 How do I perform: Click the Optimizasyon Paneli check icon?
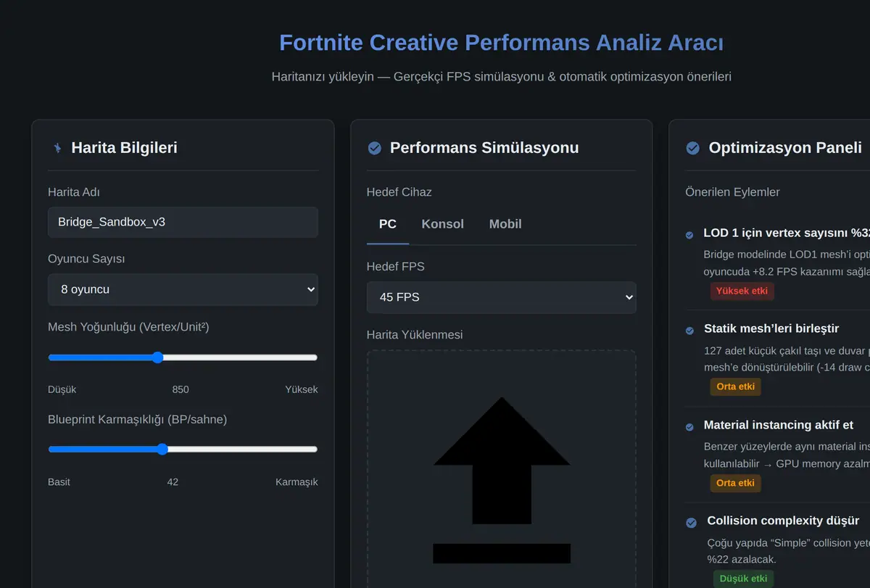point(693,148)
